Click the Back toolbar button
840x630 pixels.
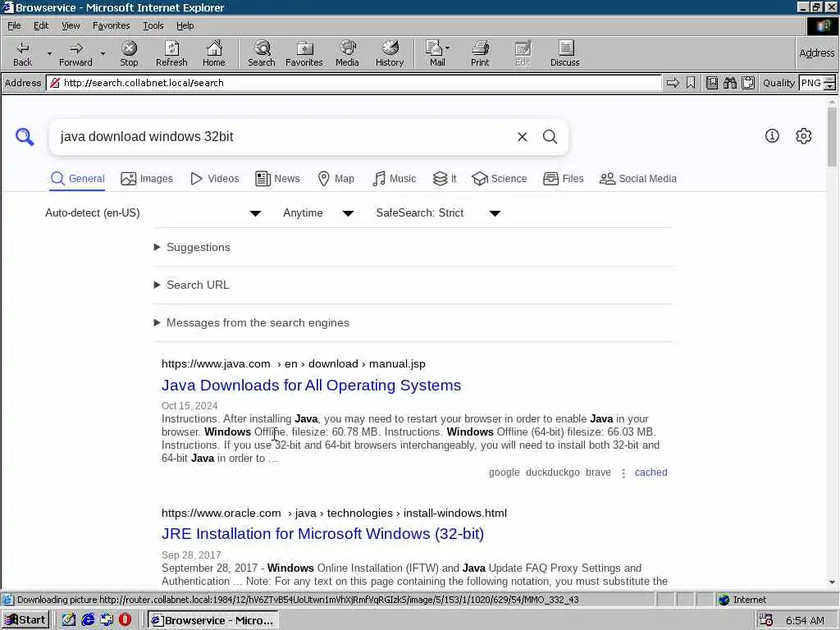22,53
